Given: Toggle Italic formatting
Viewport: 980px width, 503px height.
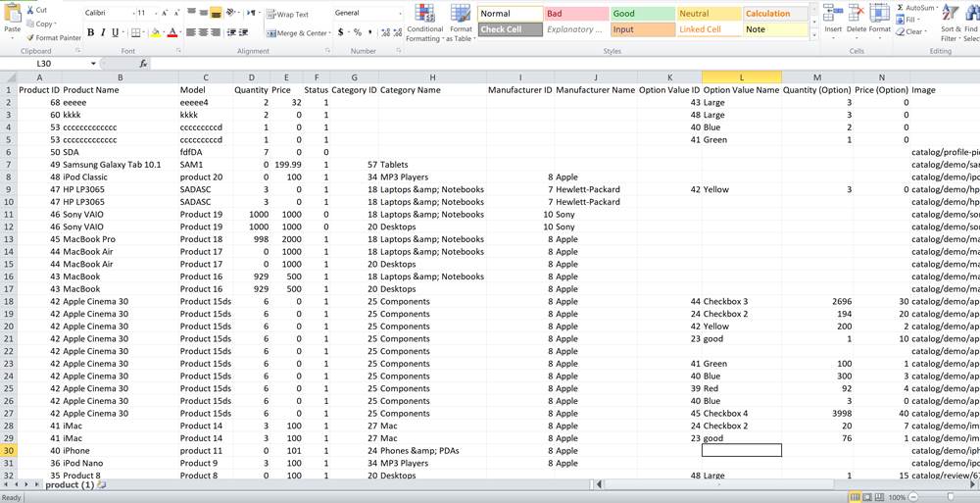Looking at the screenshot, I should 103,32.
